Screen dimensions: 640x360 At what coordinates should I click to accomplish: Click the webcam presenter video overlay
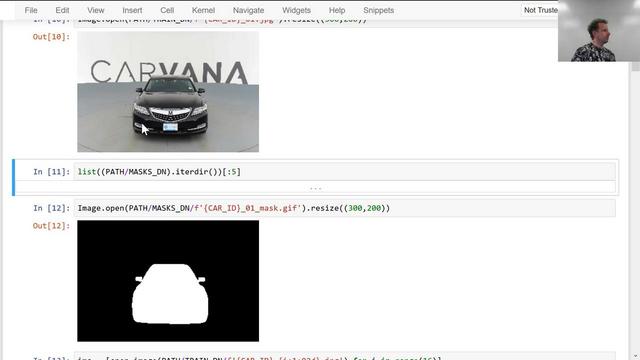click(x=599, y=31)
